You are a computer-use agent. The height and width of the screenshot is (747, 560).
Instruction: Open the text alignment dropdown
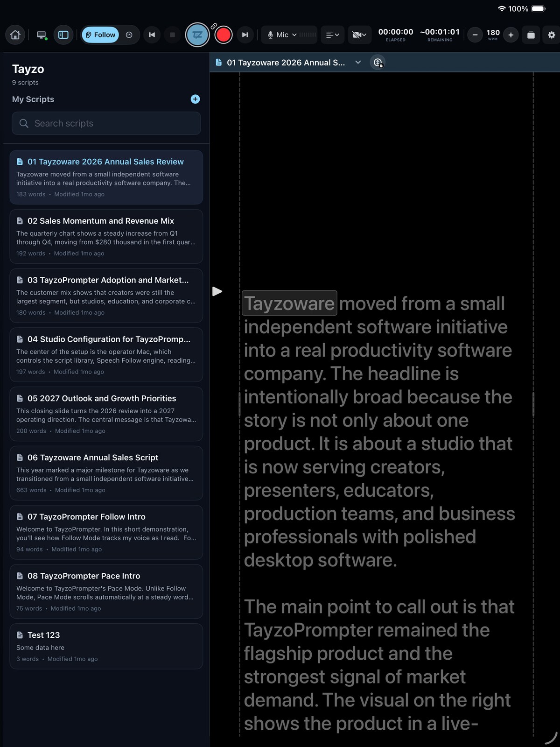click(333, 35)
